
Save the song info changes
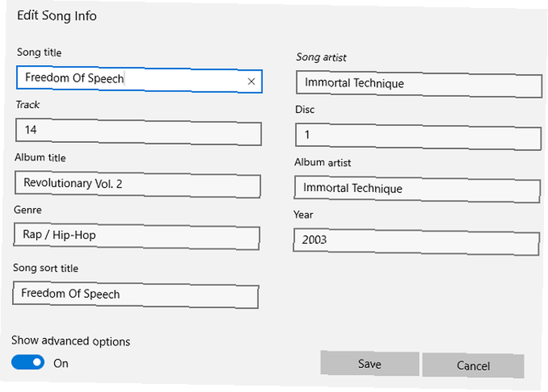coord(370,364)
